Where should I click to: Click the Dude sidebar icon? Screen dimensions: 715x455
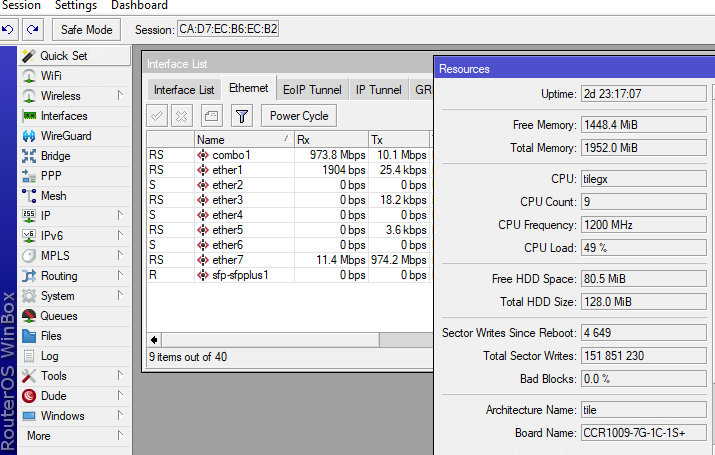pos(29,396)
